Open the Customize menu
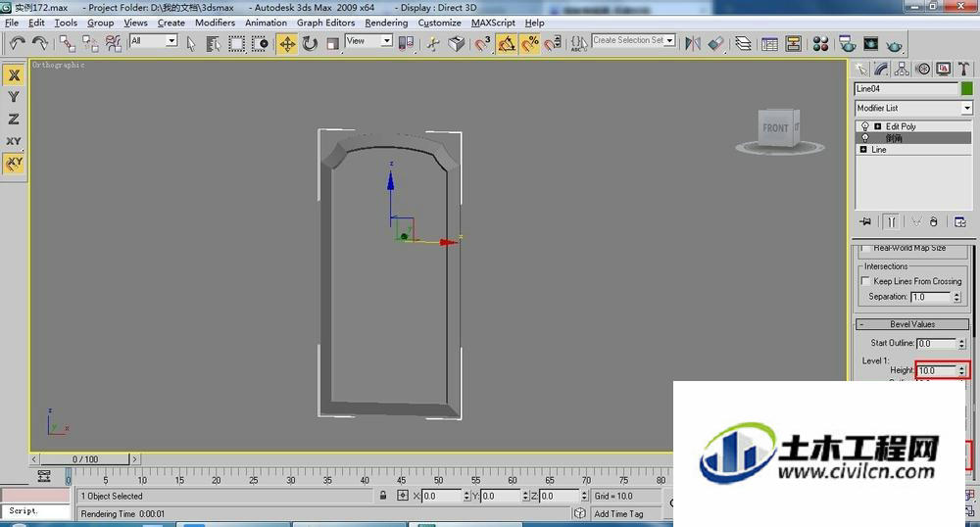980x527 pixels. [x=439, y=23]
